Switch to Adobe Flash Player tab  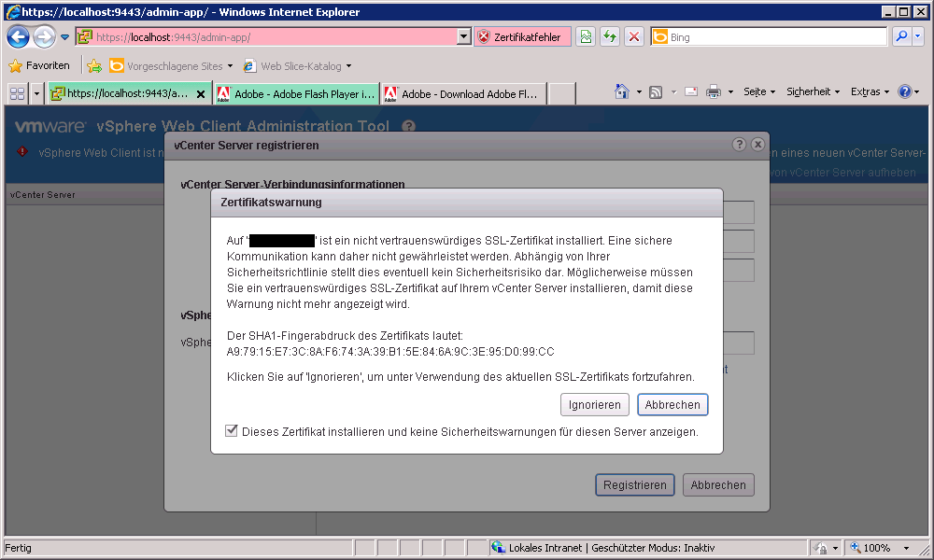pos(296,94)
